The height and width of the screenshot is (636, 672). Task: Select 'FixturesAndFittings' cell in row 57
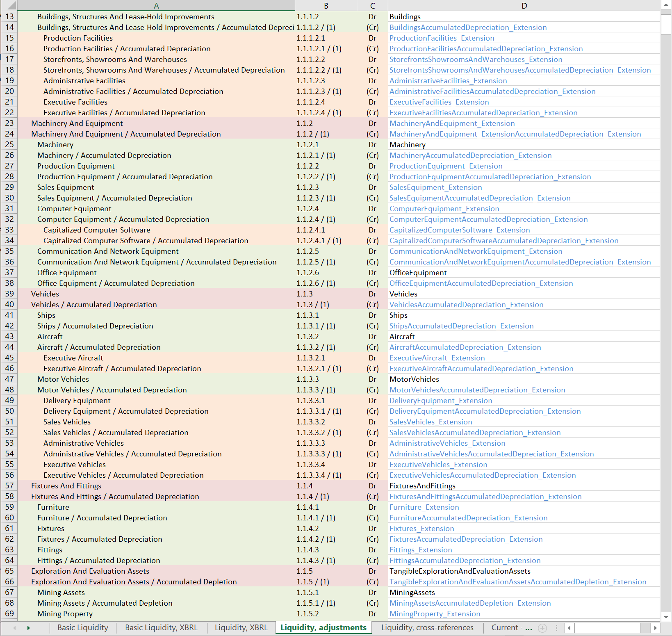[x=524, y=486]
